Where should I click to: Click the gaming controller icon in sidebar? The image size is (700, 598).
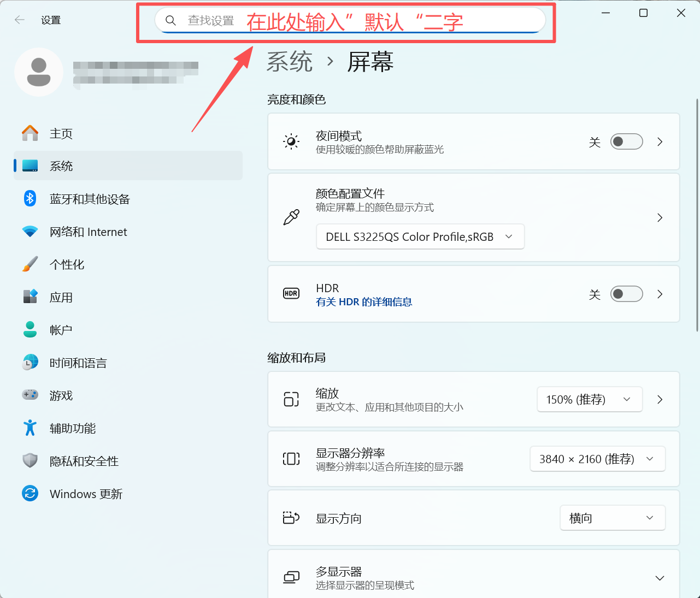tap(30, 395)
